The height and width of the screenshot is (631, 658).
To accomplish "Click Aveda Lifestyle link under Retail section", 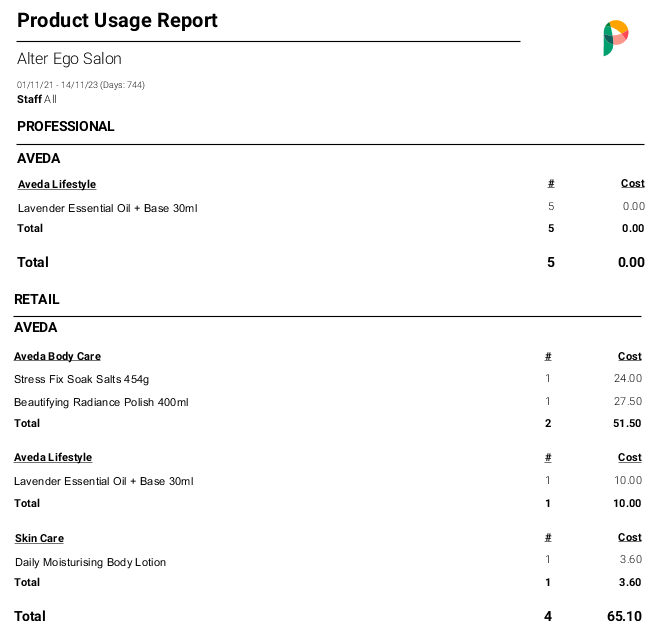I will tap(53, 457).
